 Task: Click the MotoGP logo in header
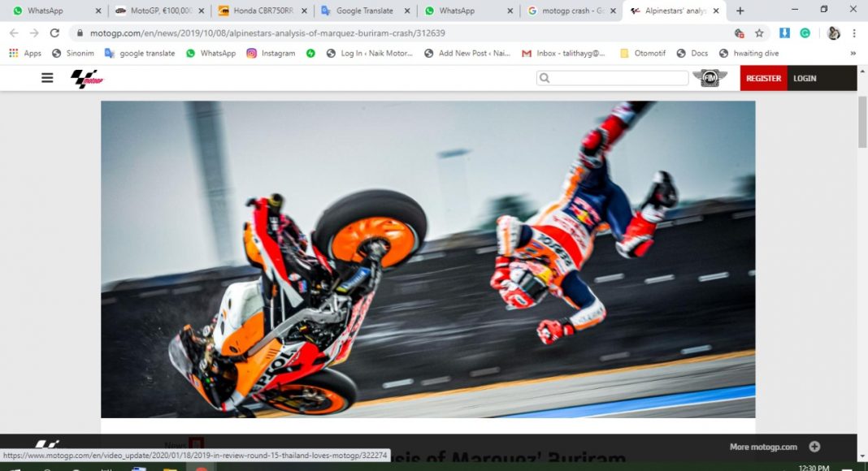(x=87, y=78)
